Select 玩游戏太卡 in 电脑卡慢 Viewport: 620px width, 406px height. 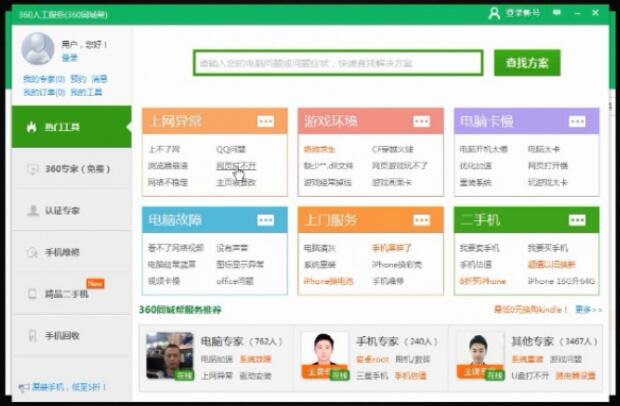coord(548,182)
